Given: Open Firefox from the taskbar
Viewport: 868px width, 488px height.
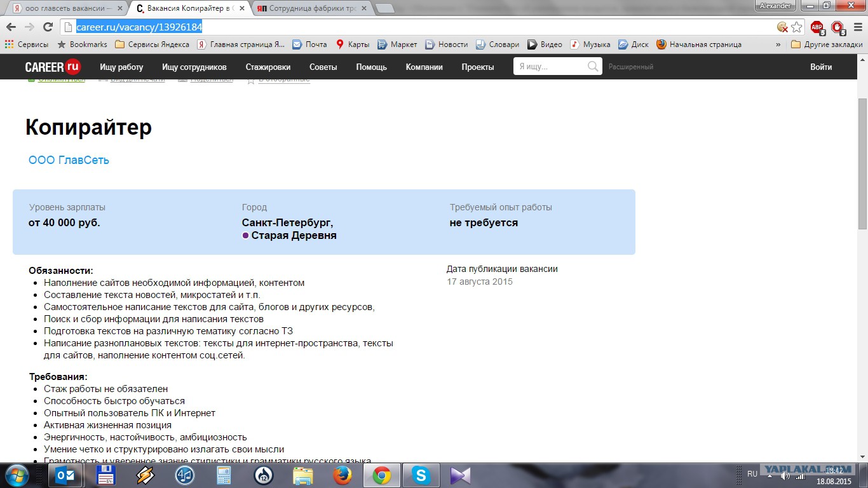Looking at the screenshot, I should (x=342, y=475).
